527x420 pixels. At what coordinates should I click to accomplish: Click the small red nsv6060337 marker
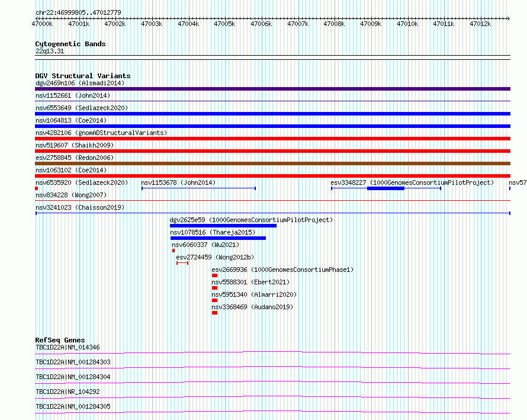(173, 251)
